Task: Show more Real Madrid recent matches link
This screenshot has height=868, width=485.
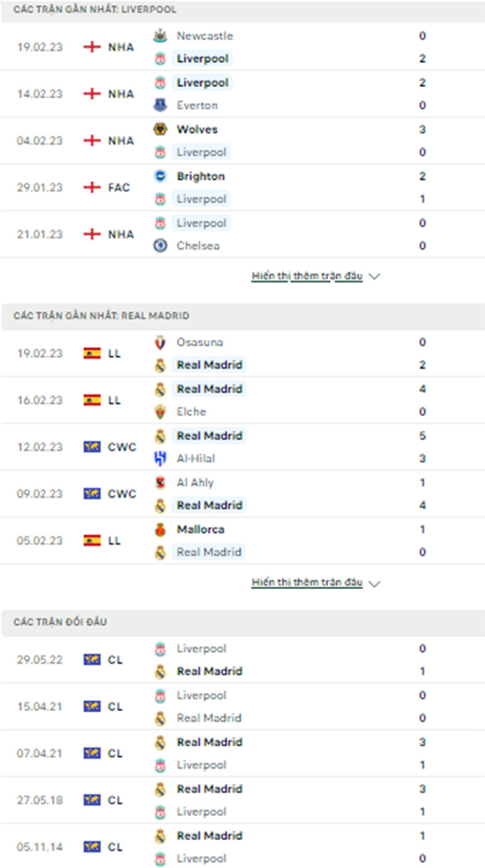Action: (307, 583)
